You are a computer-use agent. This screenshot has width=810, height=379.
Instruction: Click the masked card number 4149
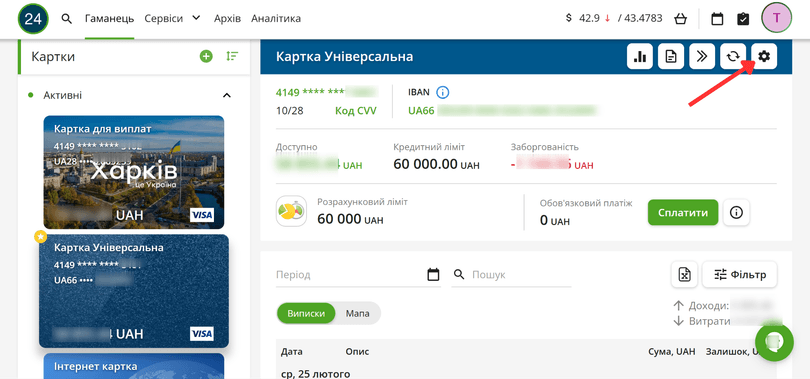[x=326, y=92]
